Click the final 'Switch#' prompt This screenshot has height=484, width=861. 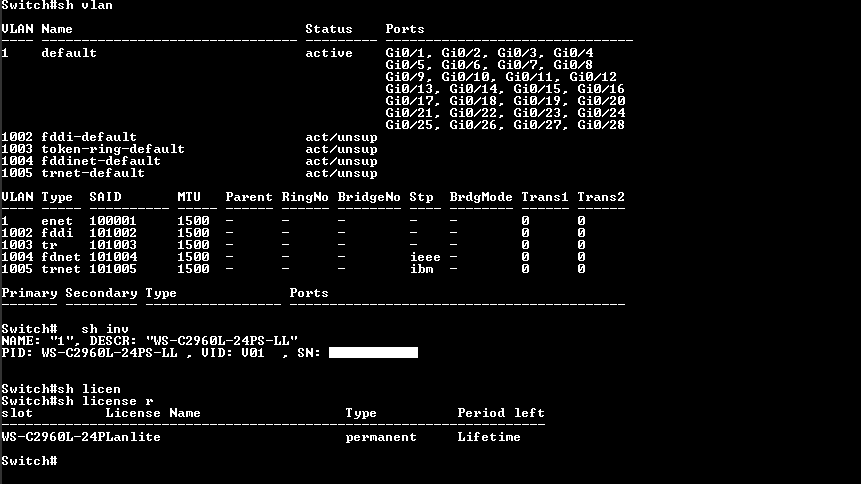coord(29,461)
